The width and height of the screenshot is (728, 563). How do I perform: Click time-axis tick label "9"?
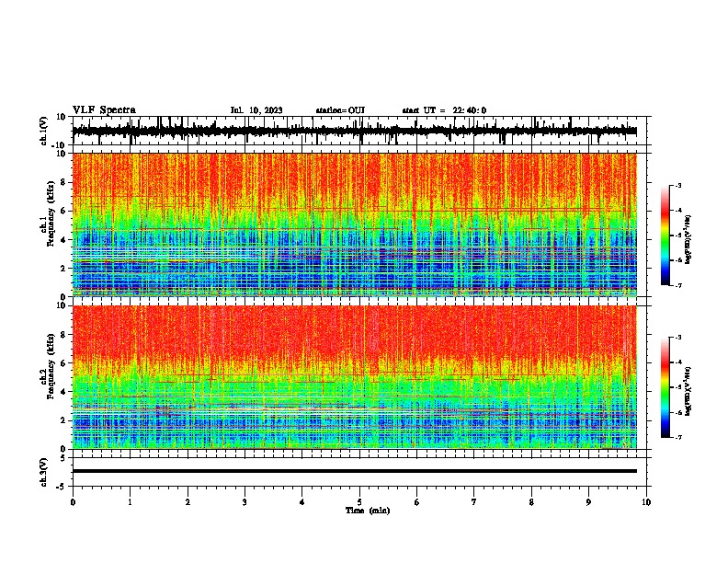pos(588,502)
